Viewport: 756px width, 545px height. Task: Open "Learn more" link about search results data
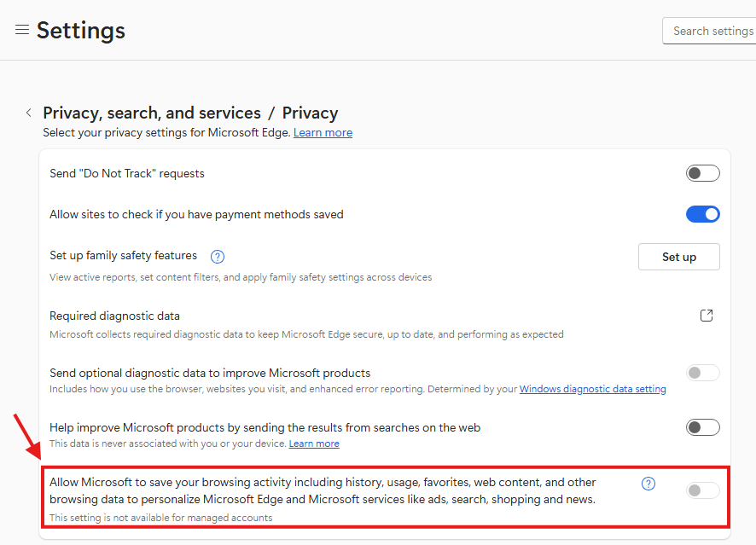(x=314, y=444)
